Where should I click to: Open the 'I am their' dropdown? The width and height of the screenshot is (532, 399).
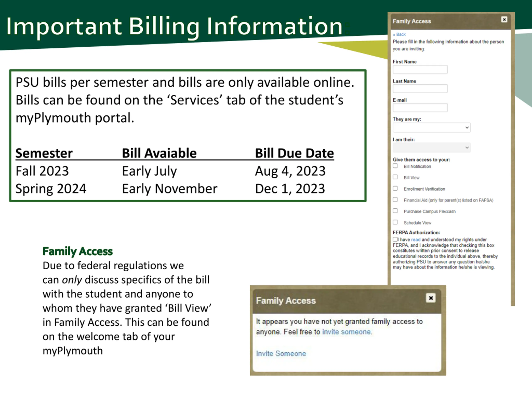tap(431, 147)
